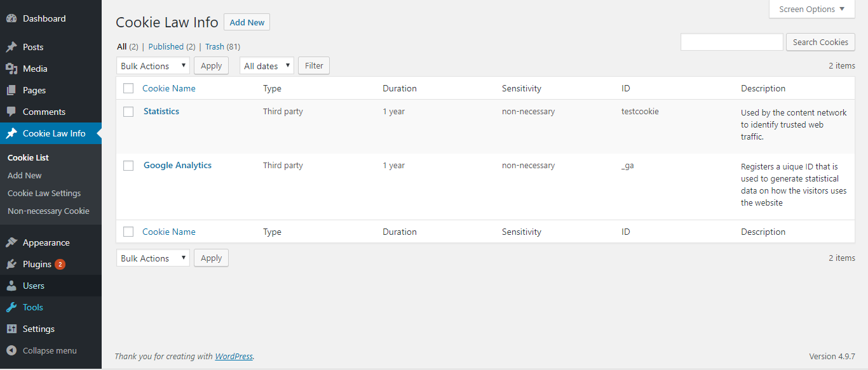Image resolution: width=868 pixels, height=370 pixels.
Task: Open Non-necessary Cookie submenu item
Action: point(48,211)
